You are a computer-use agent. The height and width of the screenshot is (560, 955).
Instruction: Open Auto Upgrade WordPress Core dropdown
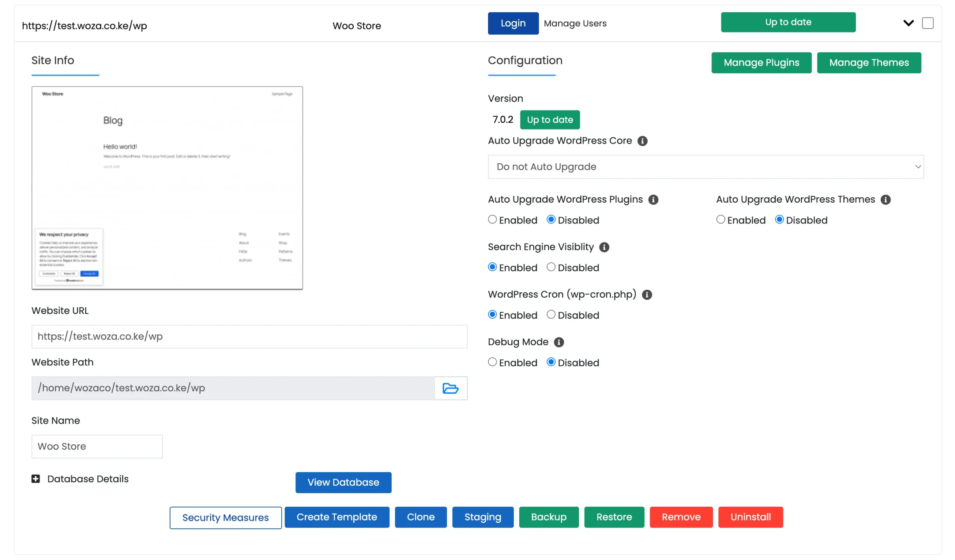tap(706, 167)
